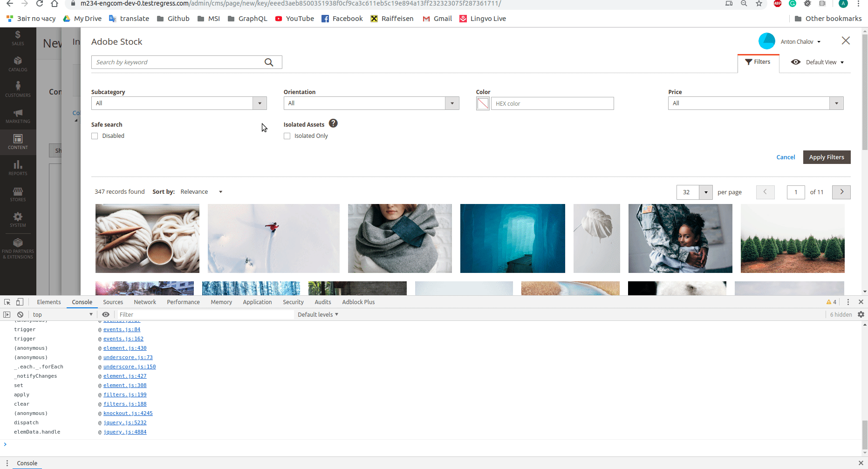Bookmark this page with the star
Screen dimensions: 868x469
point(759,4)
